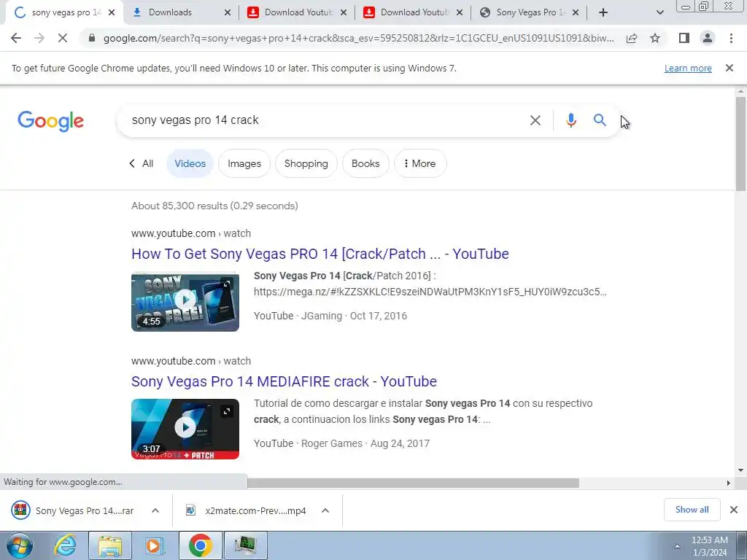Click the address bar URL
Screen dimensions: 747x560
(358, 38)
